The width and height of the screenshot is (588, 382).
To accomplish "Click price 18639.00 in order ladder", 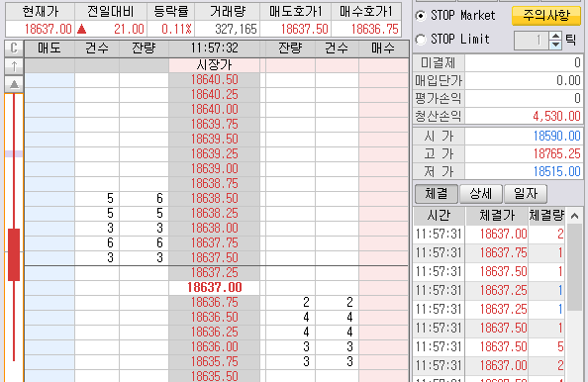I will [x=214, y=168].
